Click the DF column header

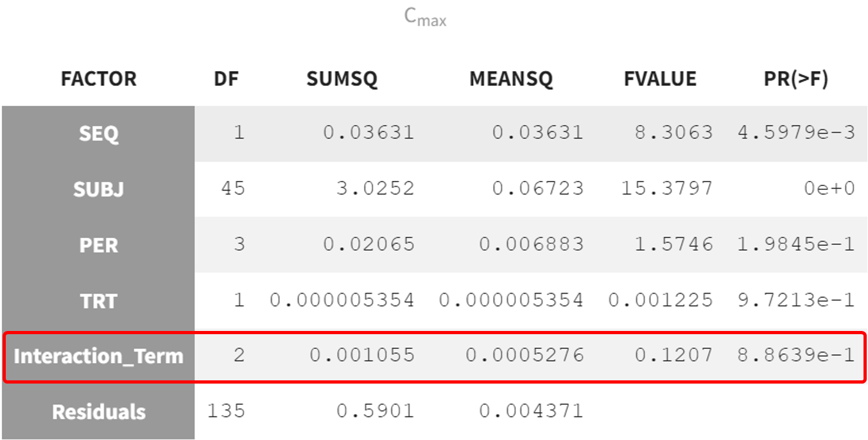226,79
